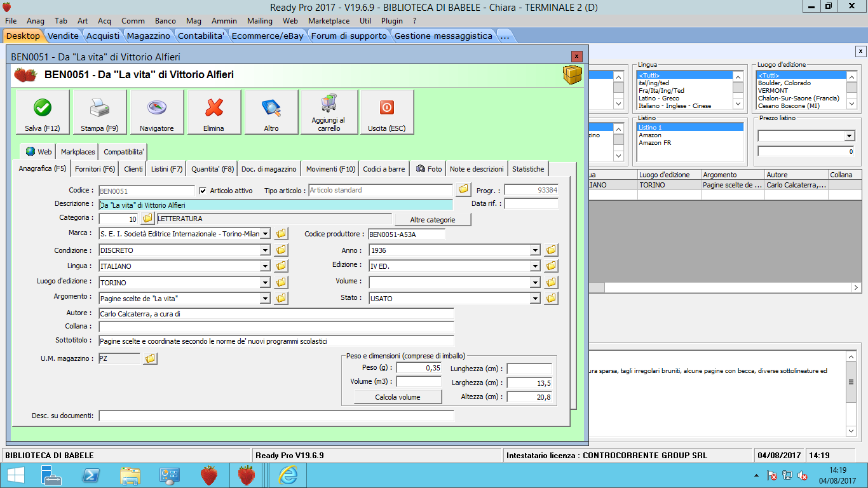Launch Internet Explorer from the taskbar

[288, 475]
